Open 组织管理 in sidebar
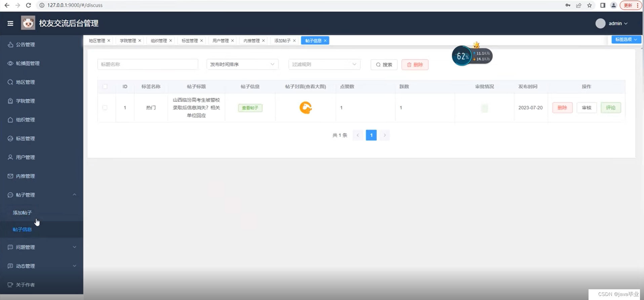This screenshot has width=644, height=300. coord(42,120)
